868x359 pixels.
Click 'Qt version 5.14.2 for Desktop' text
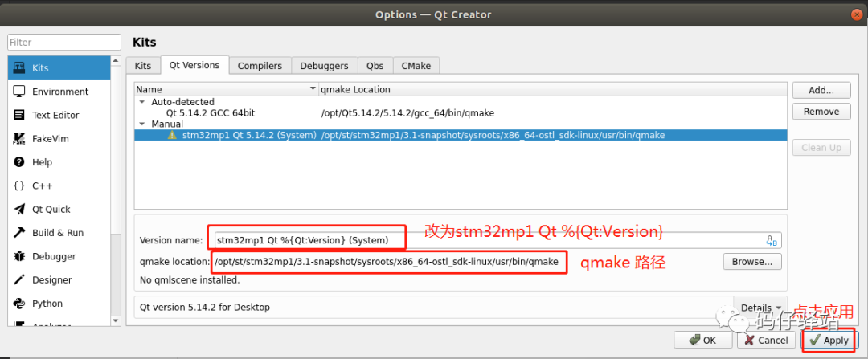pos(205,307)
